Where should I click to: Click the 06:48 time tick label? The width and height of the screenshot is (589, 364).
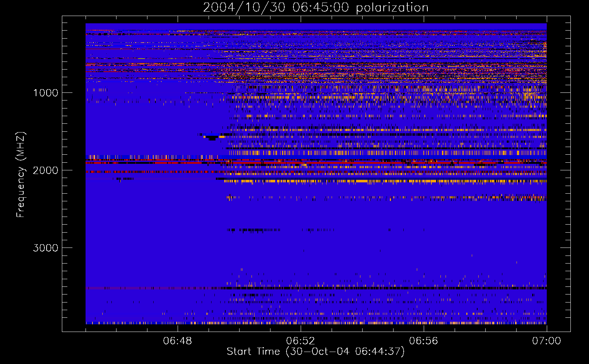click(x=178, y=341)
